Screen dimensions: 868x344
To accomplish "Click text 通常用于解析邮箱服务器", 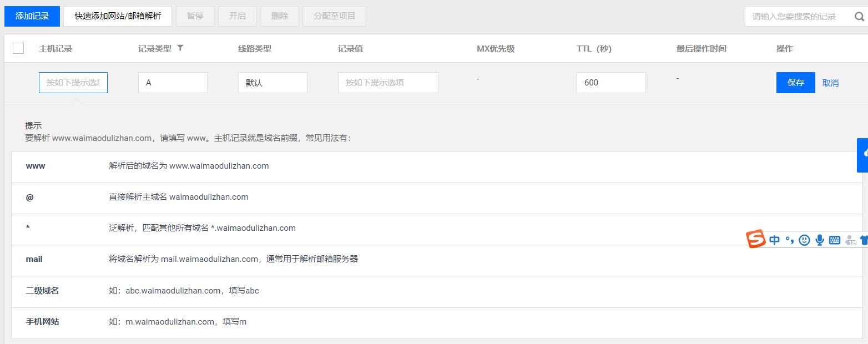I will [312, 259].
